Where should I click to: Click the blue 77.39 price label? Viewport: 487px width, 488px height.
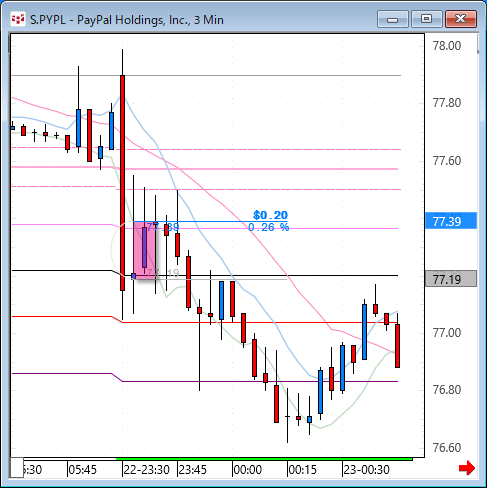click(x=451, y=221)
